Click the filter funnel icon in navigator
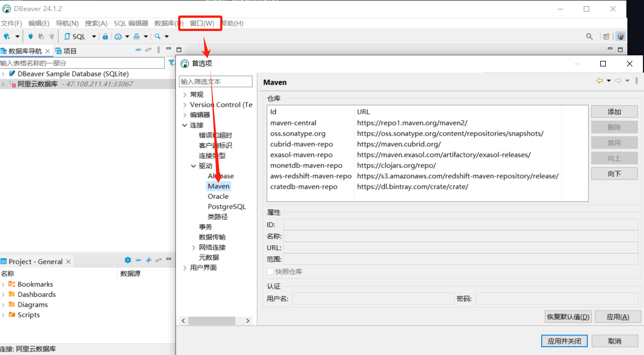 coord(172,63)
